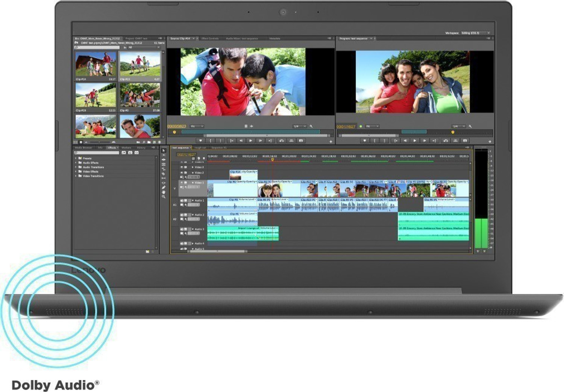Open the Media Browser tab
This screenshot has width=564, height=392.
coord(83,148)
